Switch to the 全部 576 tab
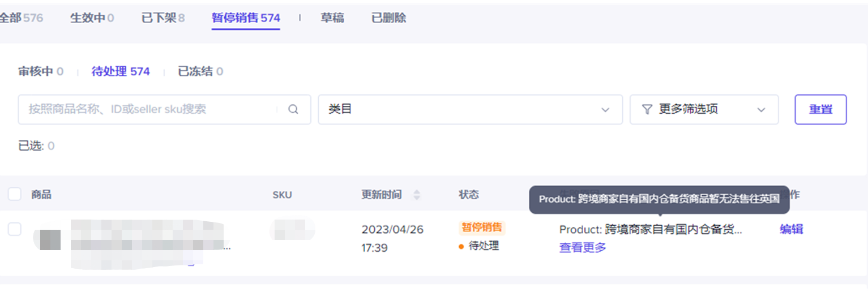The image size is (868, 292). pos(20,18)
